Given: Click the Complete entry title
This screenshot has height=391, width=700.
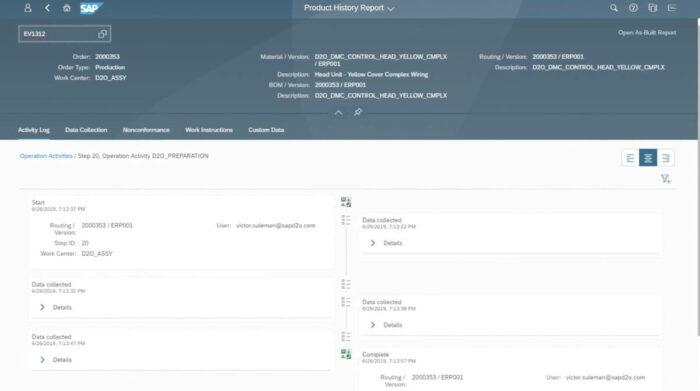Looking at the screenshot, I should (x=375, y=354).
